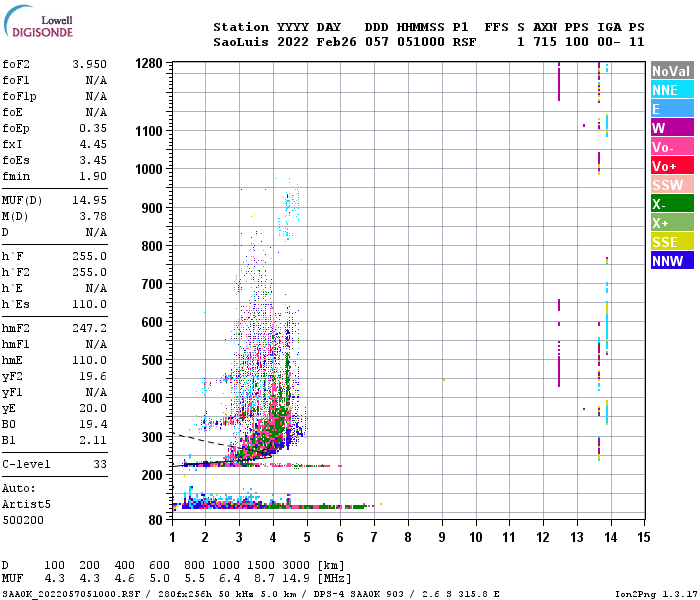Select the NNW blue legend swatch
Viewport: 700px width, 600px height.
[672, 261]
